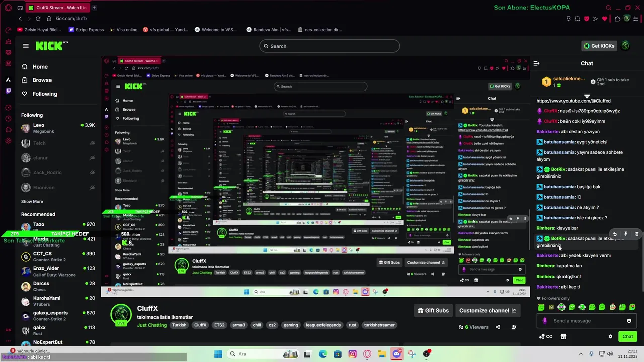644x362 pixels.
Task: Click the ad-blocker shield icon
Action: click(586, 19)
